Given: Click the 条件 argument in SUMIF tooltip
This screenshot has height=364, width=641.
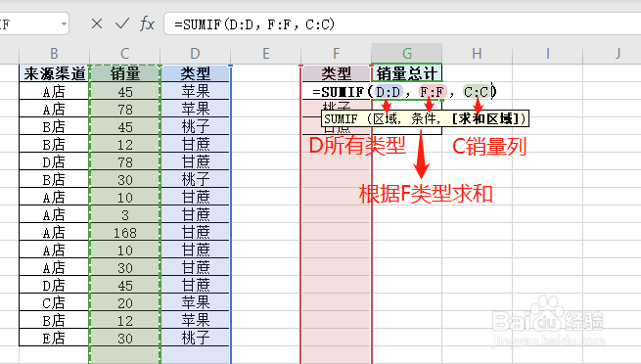Looking at the screenshot, I should coord(423,118).
